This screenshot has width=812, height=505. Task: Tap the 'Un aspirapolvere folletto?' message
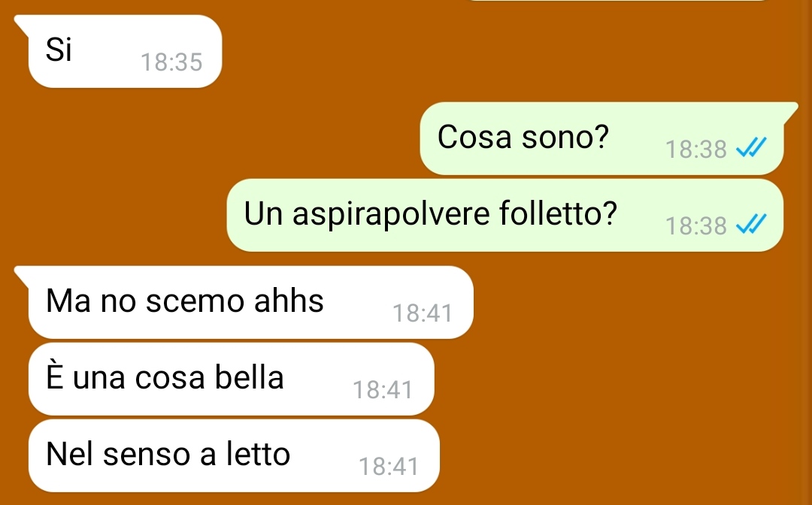tap(505, 215)
